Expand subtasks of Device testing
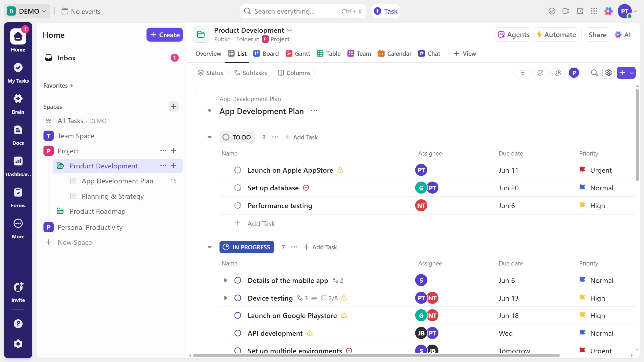Viewport: 644px width, 362px height. (x=225, y=298)
